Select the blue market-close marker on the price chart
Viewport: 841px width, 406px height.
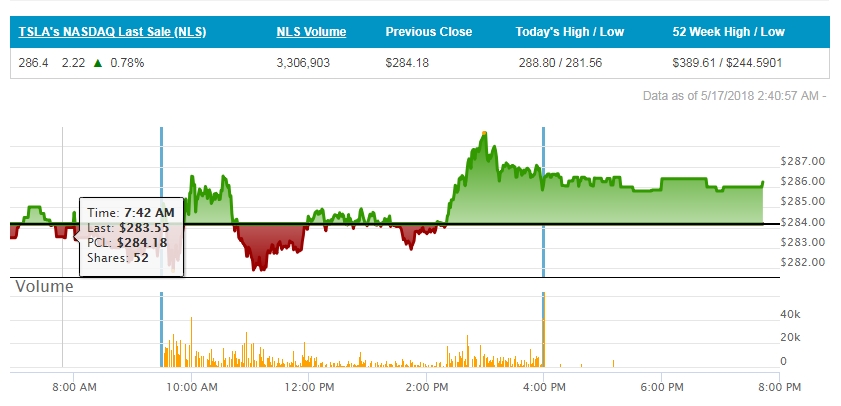click(543, 200)
